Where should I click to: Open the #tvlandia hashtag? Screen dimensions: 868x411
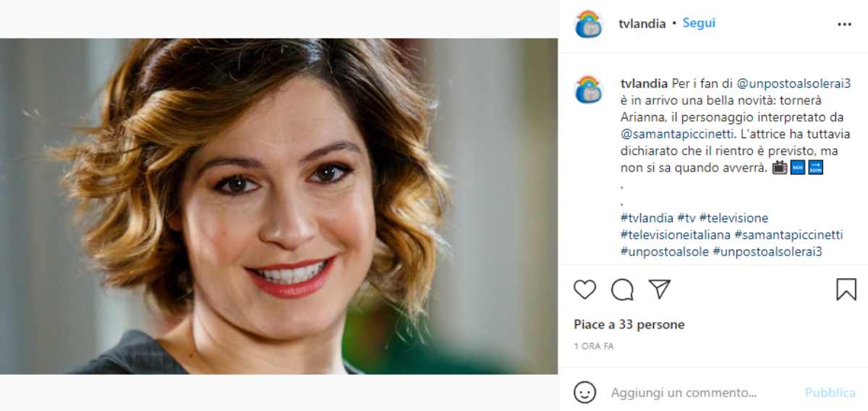point(647,218)
